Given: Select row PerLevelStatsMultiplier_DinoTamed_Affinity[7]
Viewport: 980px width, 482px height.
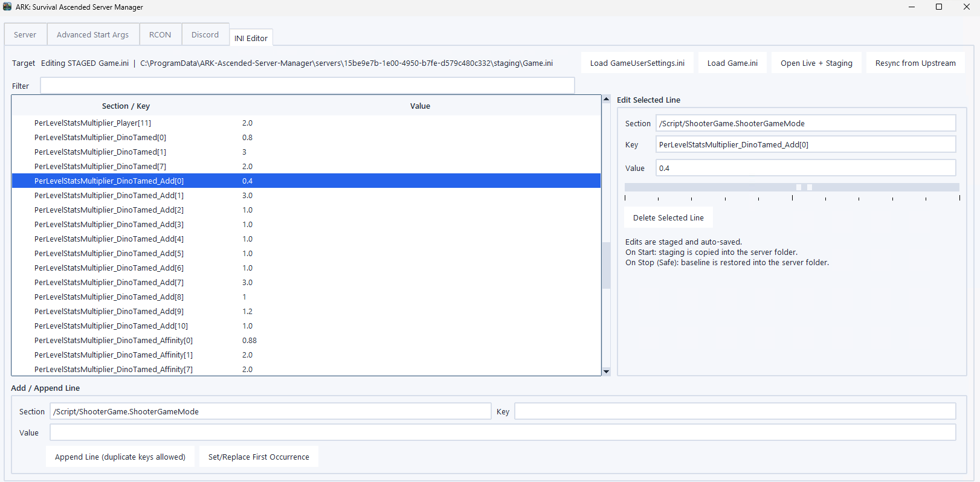Looking at the screenshot, I should [x=306, y=368].
